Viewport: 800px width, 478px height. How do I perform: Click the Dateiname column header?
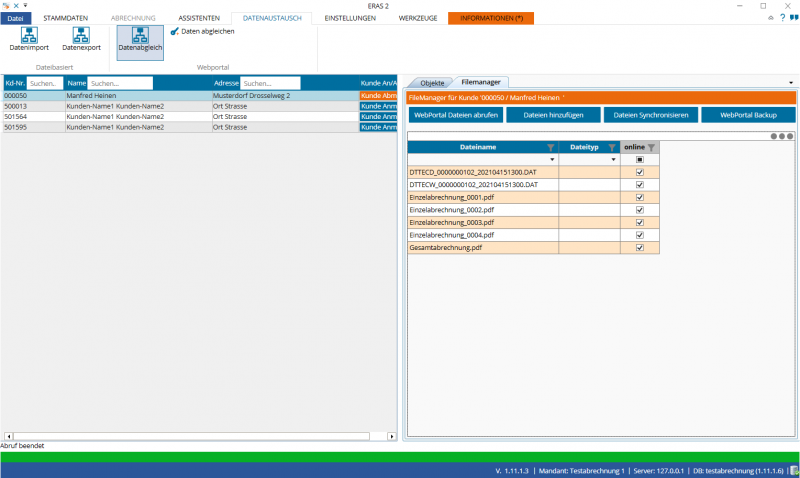483,147
